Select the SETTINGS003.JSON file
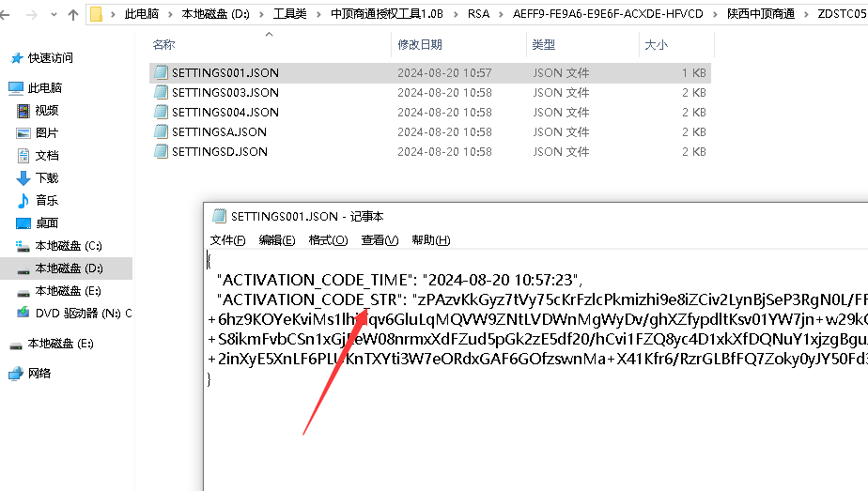Viewport: 868px width, 491px height. pyautogui.click(x=225, y=92)
